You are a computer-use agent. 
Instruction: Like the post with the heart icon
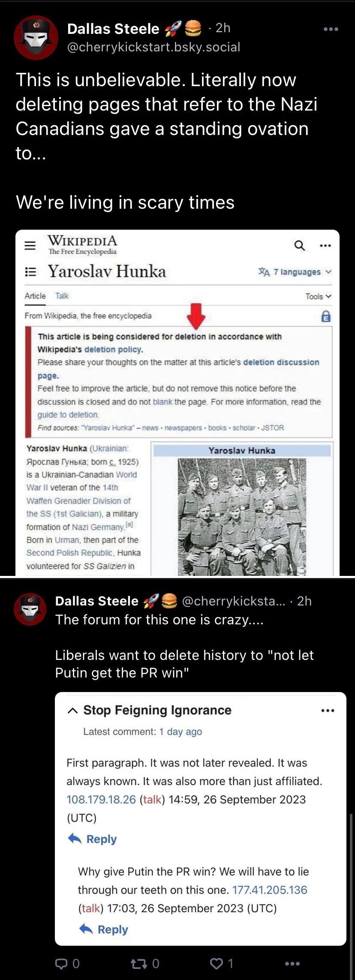tap(216, 964)
